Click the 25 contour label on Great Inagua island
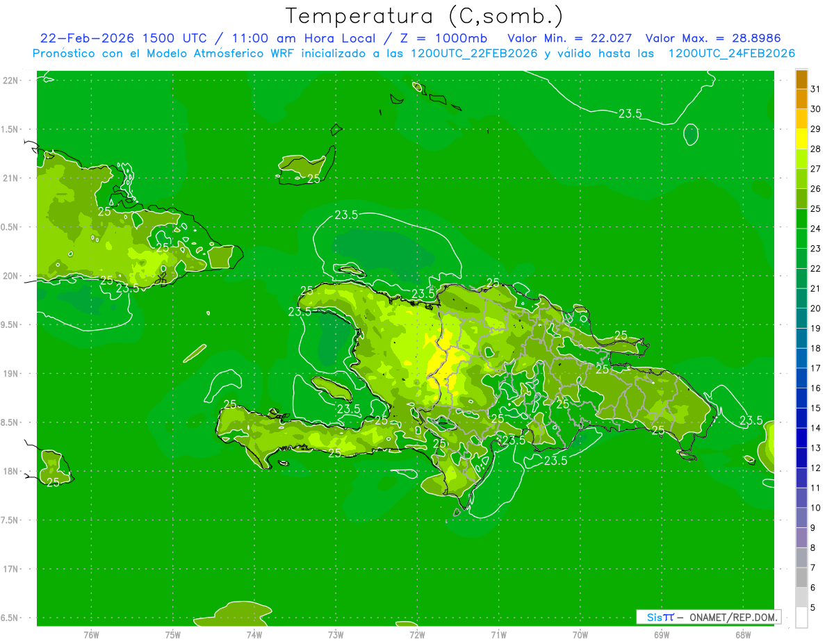The image size is (834, 644). pos(313,179)
